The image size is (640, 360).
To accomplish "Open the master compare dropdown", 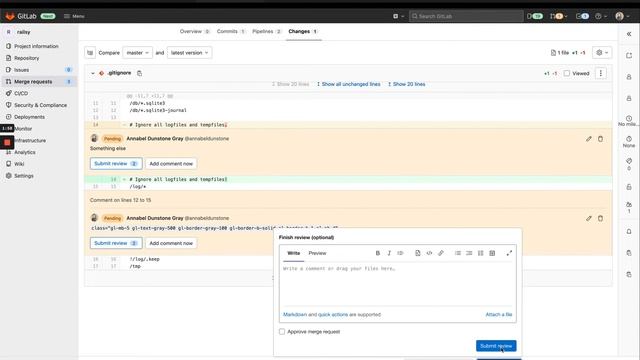I will 138,53.
